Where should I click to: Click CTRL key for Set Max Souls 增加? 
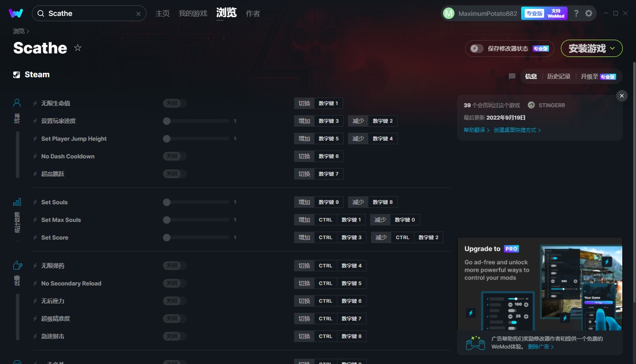pyautogui.click(x=326, y=220)
